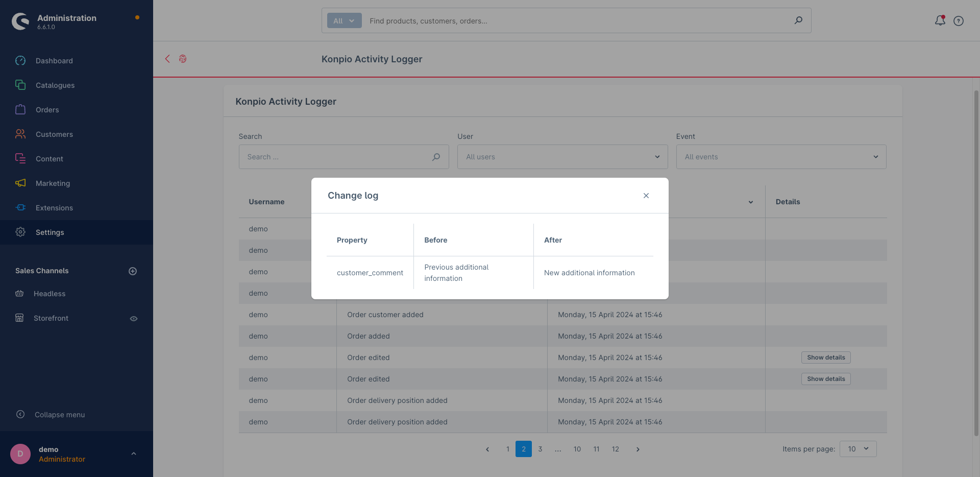The height and width of the screenshot is (477, 980).
Task: Open the date column sort chevron
Action: (751, 202)
